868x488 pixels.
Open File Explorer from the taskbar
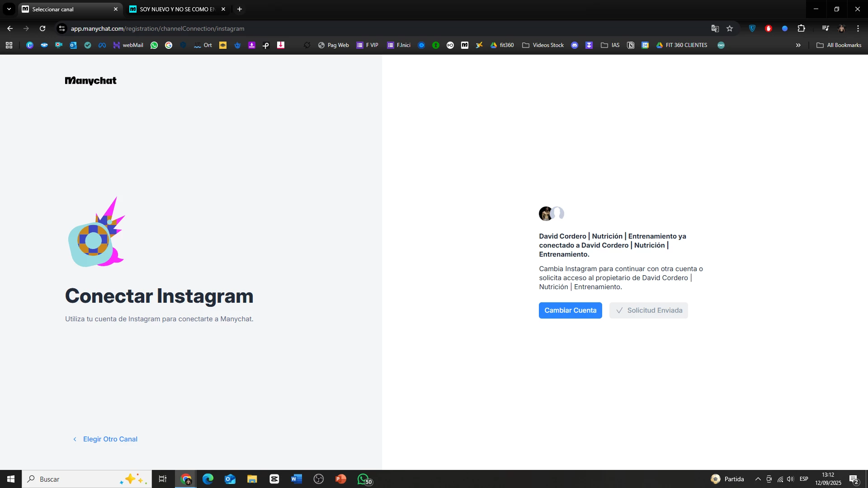pyautogui.click(x=252, y=479)
